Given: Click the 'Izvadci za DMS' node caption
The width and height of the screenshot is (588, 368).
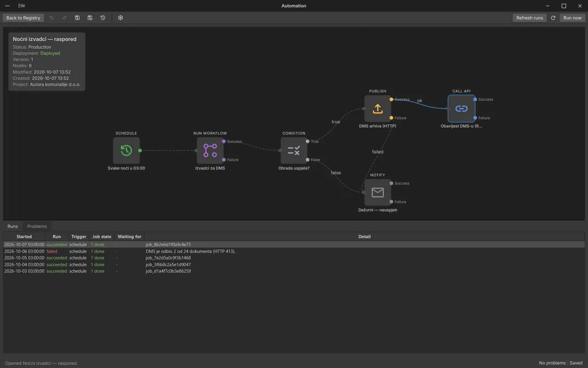Looking at the screenshot, I should (210, 168).
